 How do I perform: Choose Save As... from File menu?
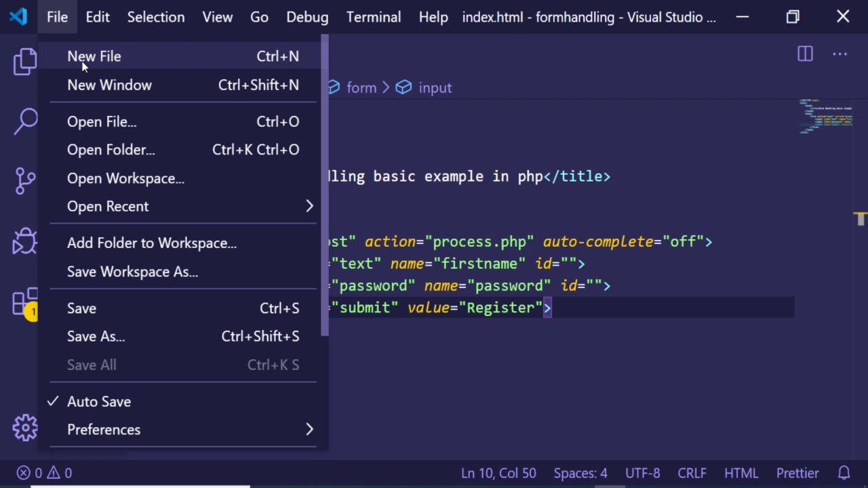click(96, 337)
